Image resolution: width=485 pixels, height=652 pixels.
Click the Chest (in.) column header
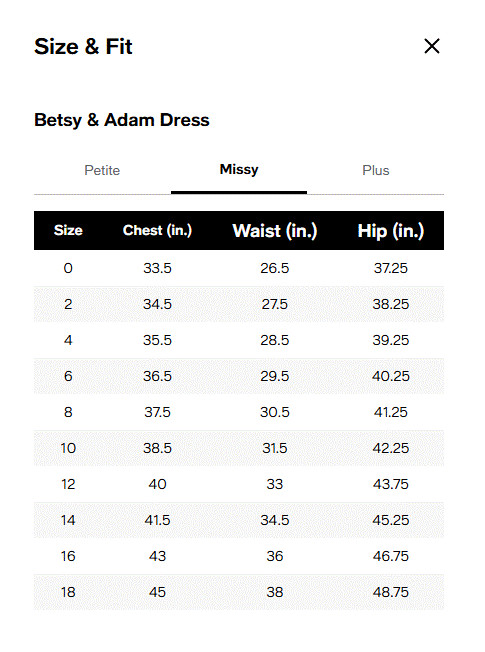157,230
